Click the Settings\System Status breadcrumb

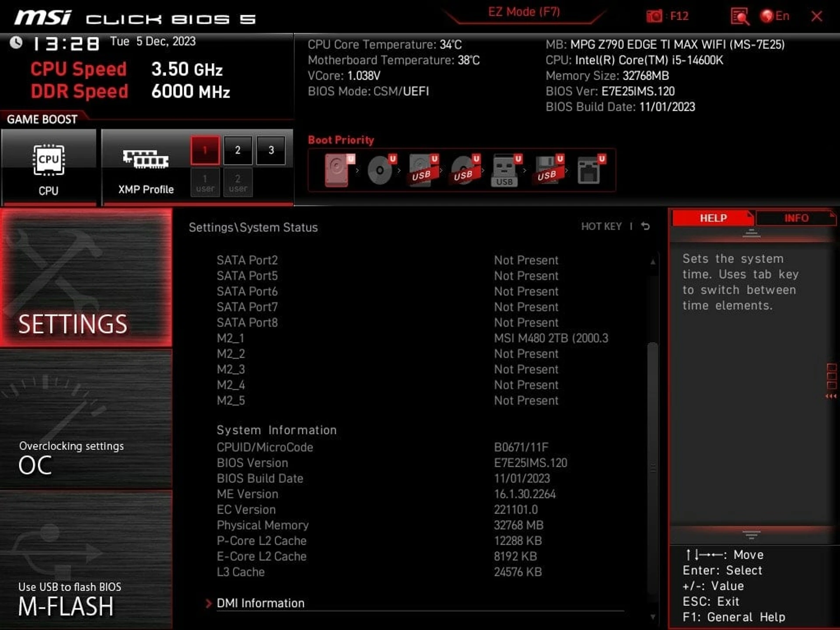click(x=253, y=227)
